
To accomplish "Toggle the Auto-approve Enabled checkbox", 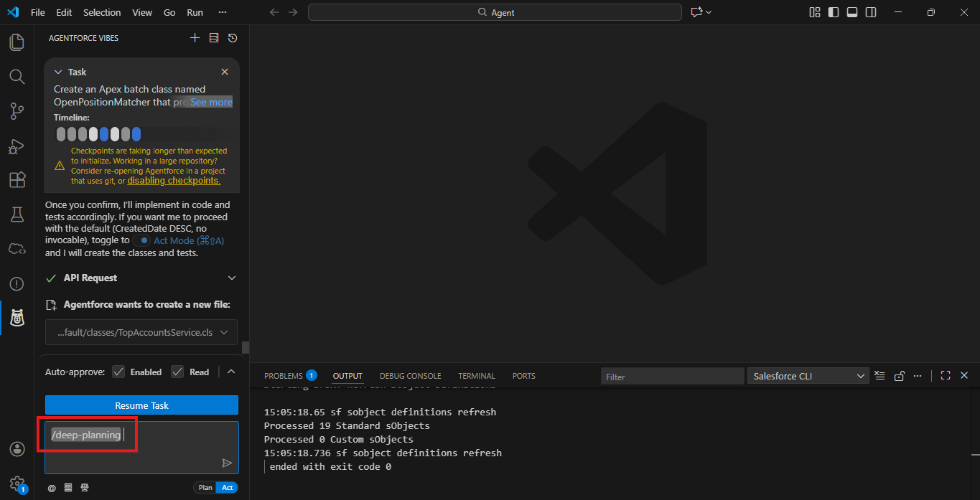I will tap(118, 372).
